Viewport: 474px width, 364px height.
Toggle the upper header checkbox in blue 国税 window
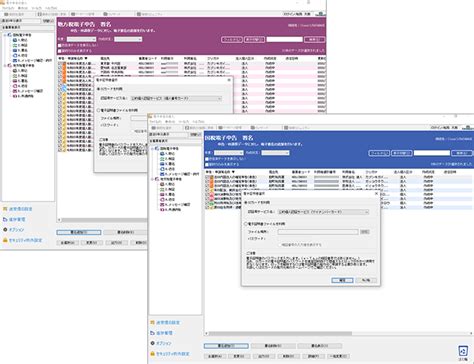(207, 159)
